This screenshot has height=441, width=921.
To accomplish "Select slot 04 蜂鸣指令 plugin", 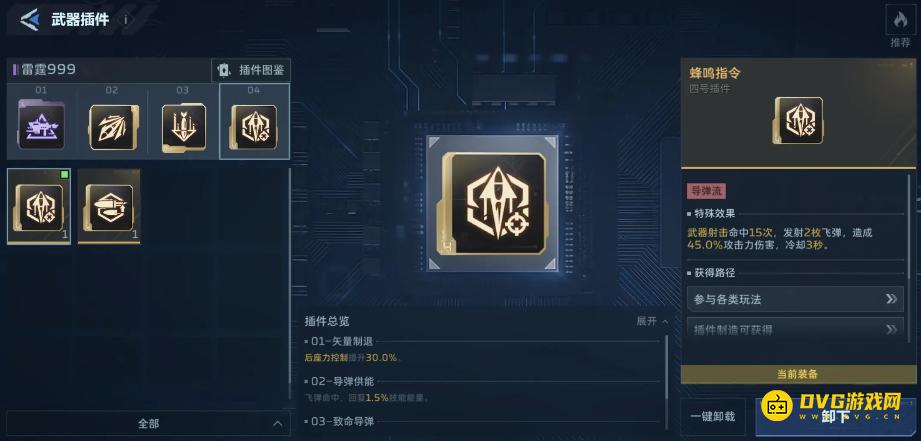I will click(x=254, y=126).
